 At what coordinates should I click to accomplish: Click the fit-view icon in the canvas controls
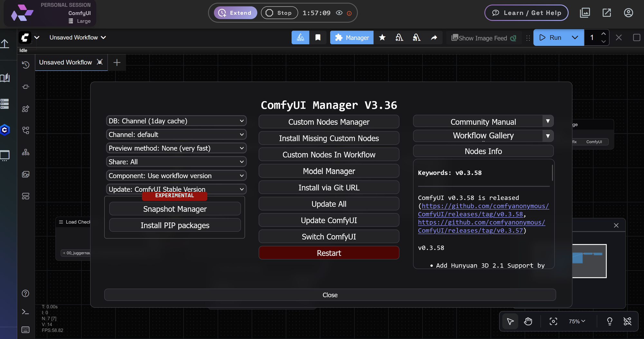(x=553, y=321)
